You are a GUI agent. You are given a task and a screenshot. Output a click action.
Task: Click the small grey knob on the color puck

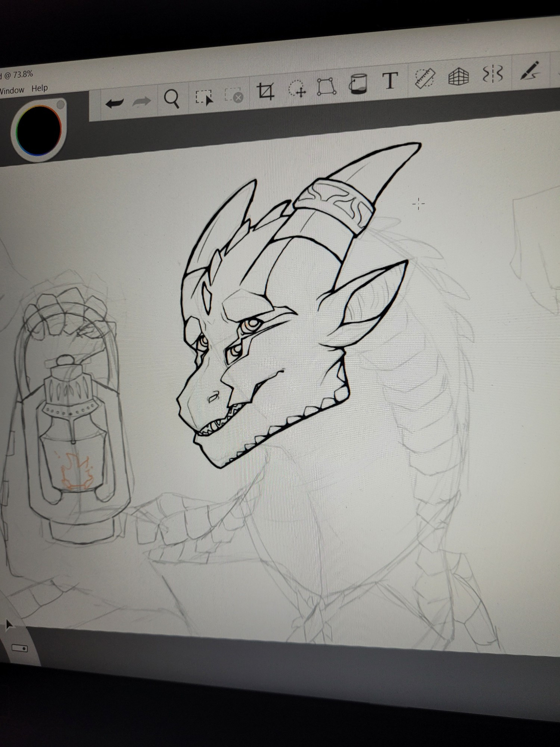pos(60,104)
